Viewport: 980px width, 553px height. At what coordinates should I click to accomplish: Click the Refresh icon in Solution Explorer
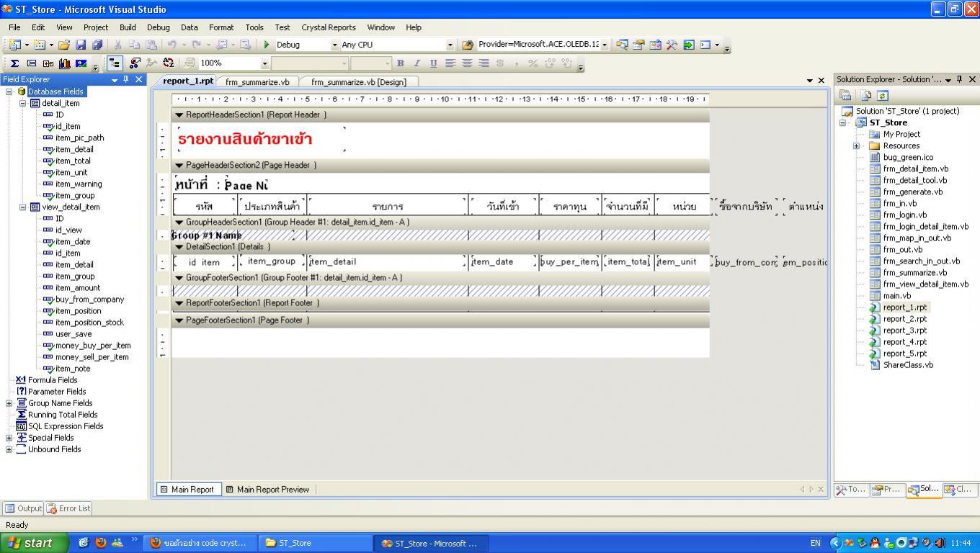pyautogui.click(x=882, y=95)
